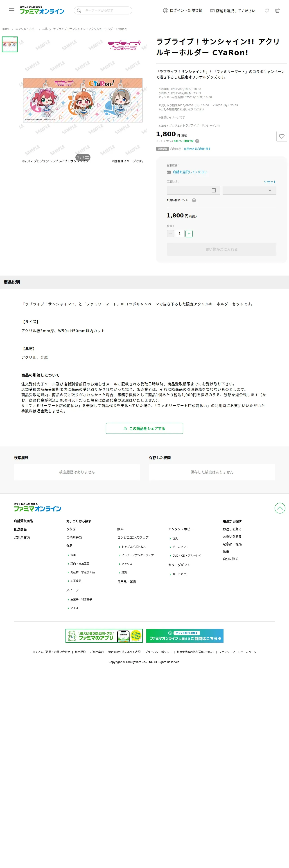289x868 pixels.
Task: Open 店舗受取商品 footer link
Action: click(x=24, y=521)
